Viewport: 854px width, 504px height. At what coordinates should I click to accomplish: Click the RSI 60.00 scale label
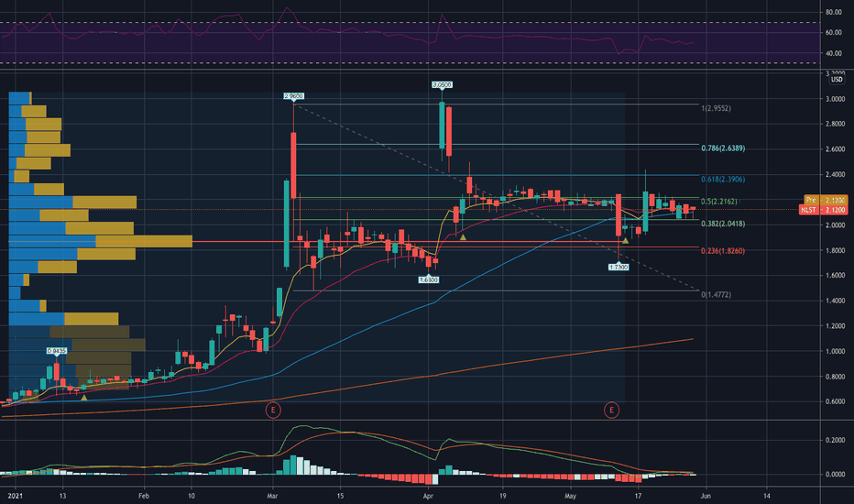(833, 33)
